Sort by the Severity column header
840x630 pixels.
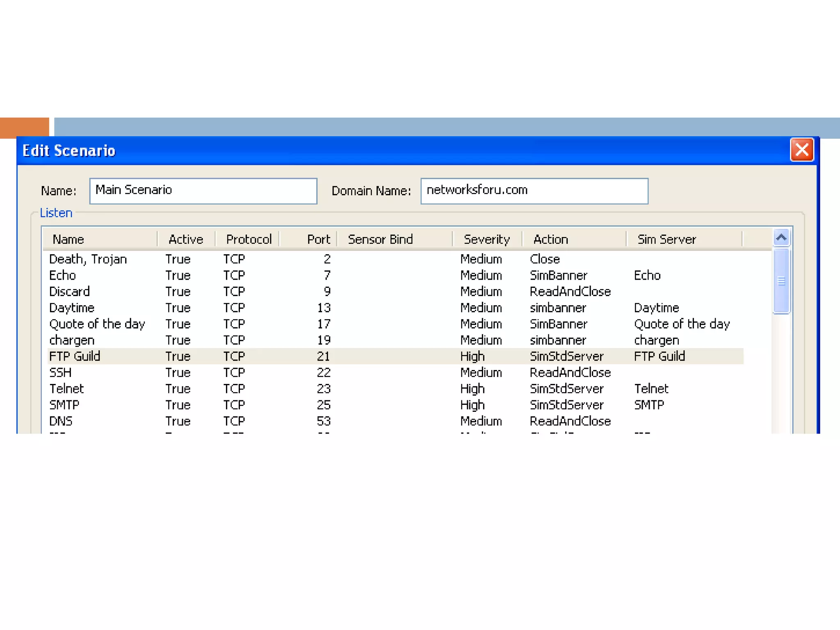486,239
